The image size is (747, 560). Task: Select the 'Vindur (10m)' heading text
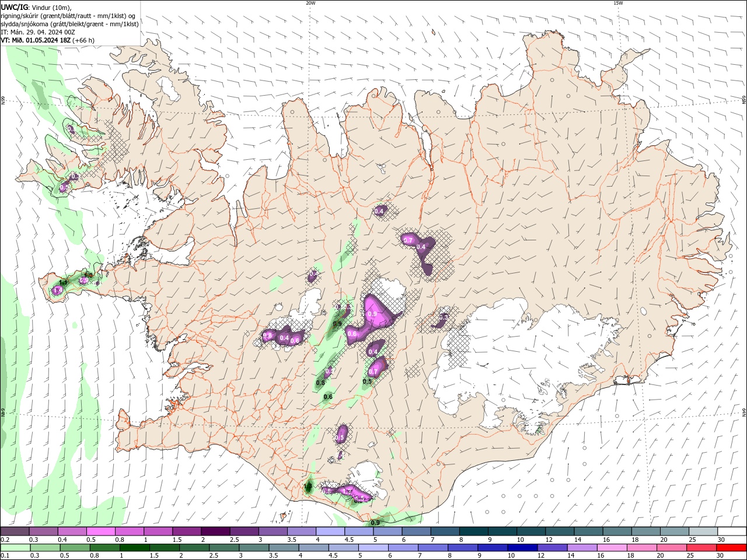click(x=51, y=7)
